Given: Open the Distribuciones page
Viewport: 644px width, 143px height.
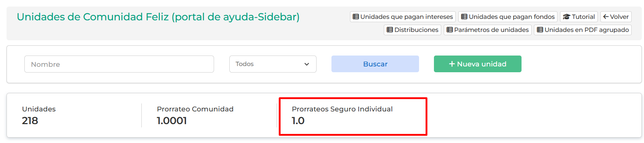Looking at the screenshot, I should point(412,30).
